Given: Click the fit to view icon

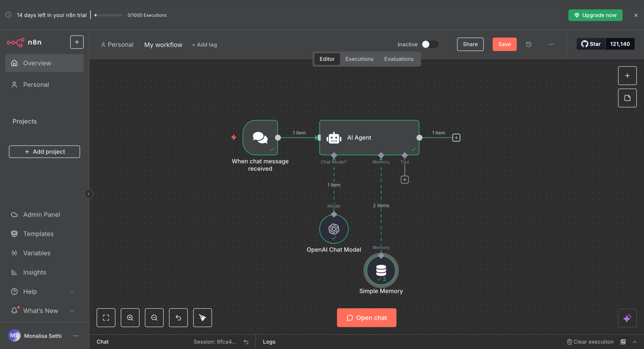Looking at the screenshot, I should tap(106, 317).
